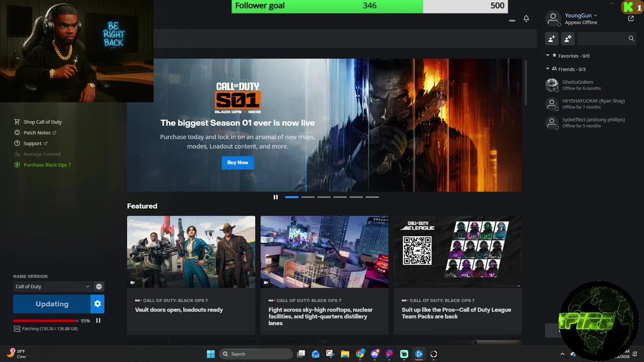644x362 pixels.
Task: Select the first carousel slide indicator
Action: point(292,197)
